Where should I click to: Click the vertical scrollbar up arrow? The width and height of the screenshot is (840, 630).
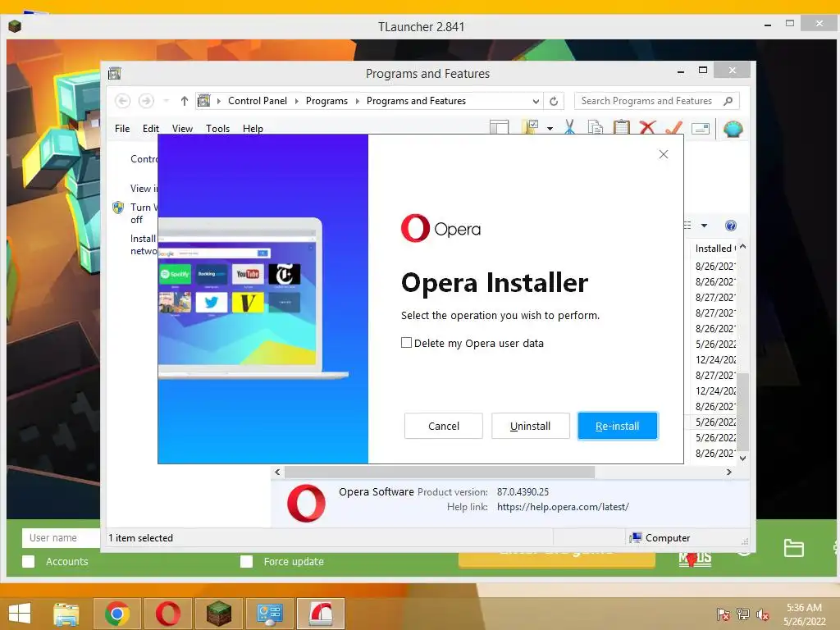[742, 247]
